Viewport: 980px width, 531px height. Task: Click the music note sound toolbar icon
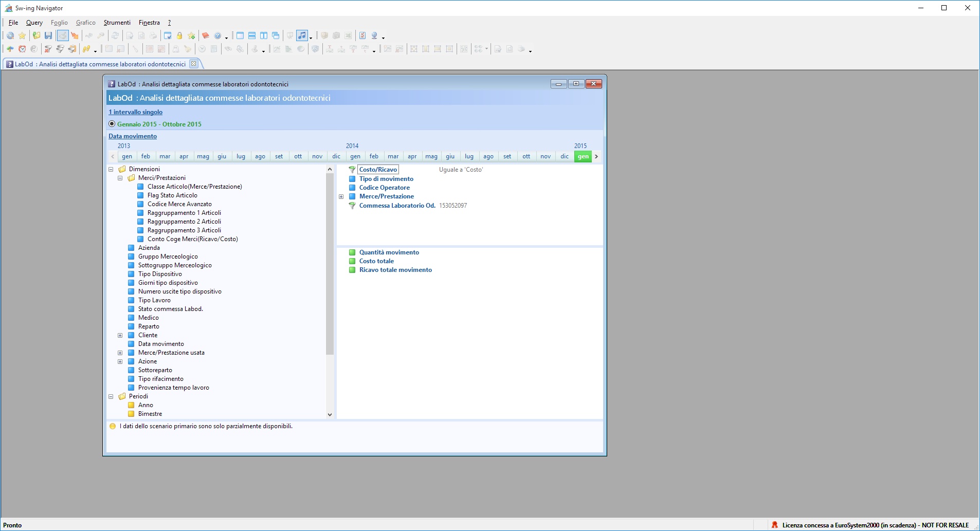pyautogui.click(x=302, y=35)
